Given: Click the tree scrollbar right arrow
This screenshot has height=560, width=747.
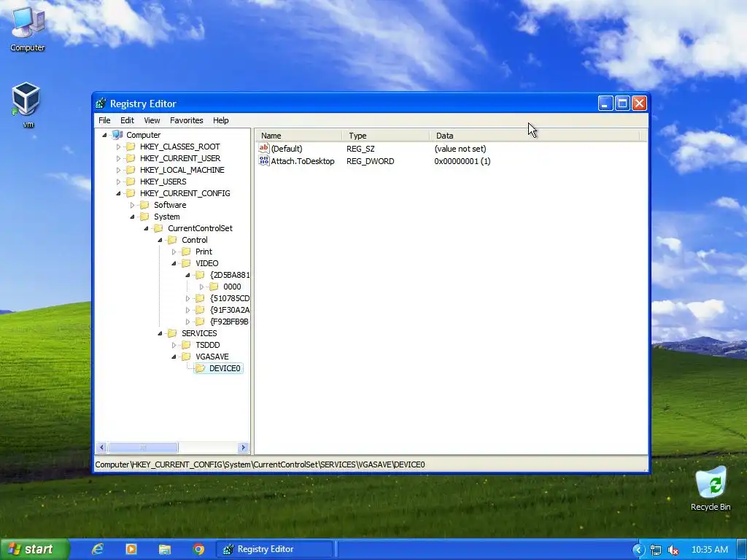Looking at the screenshot, I should click(x=243, y=448).
